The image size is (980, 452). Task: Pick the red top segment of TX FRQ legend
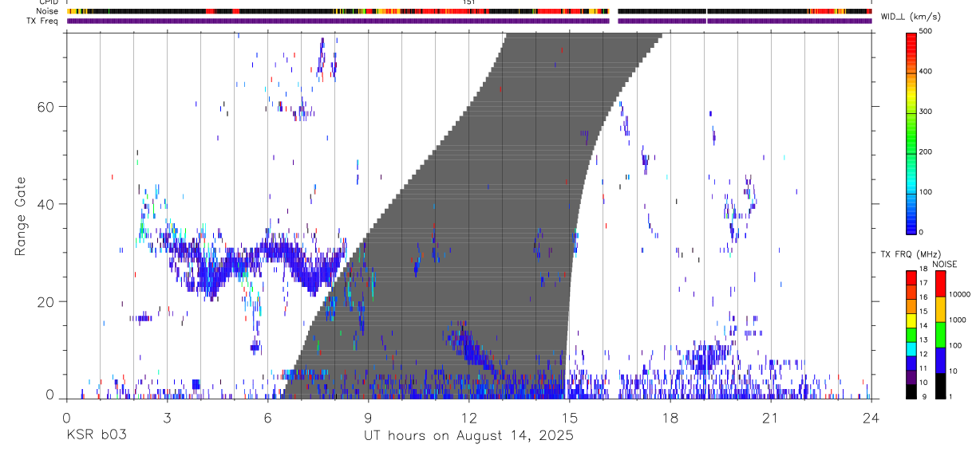[911, 277]
